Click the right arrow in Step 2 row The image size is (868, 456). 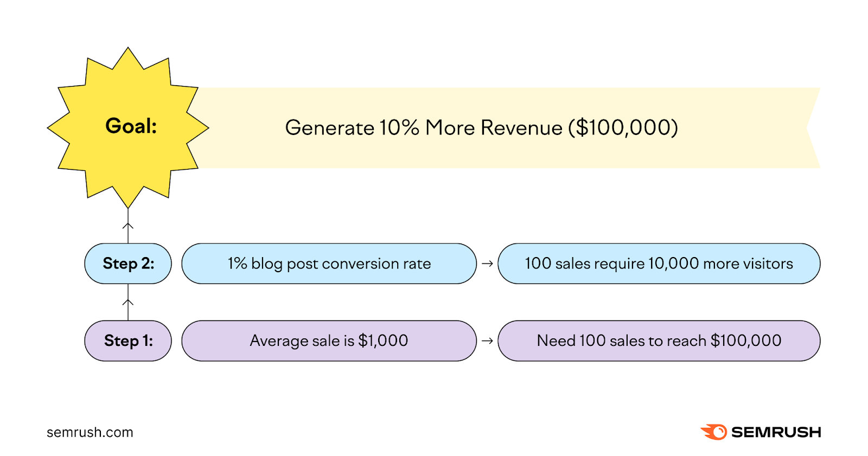487,264
